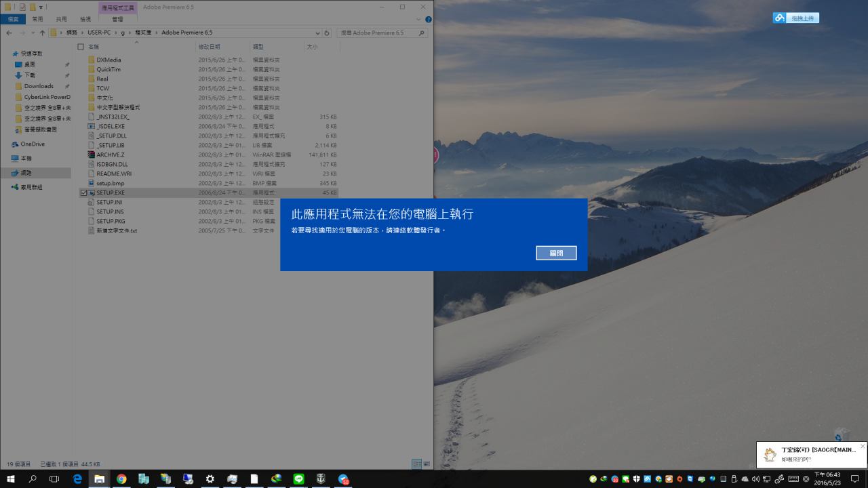Screen dimensions: 868x488
Task: Uncheck the SETUP.EXE file checkbox
Action: tap(83, 192)
